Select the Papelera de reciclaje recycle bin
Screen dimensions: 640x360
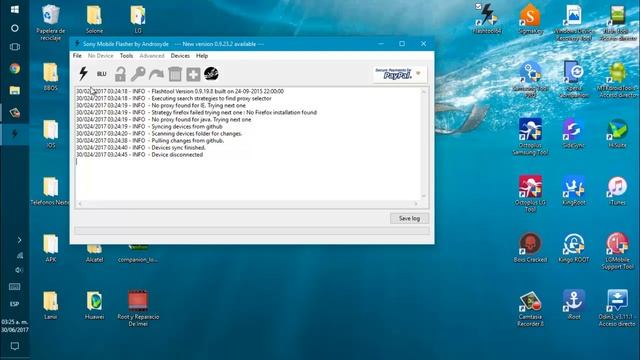[51, 22]
